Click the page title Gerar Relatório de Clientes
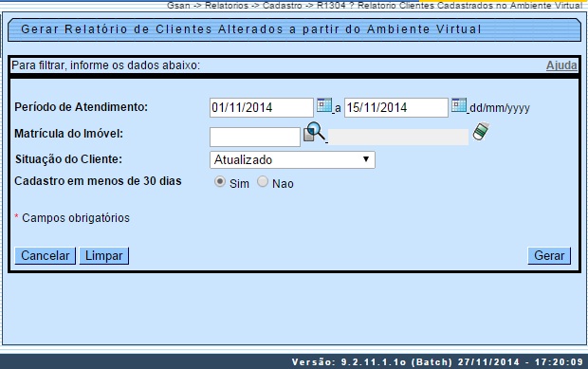The height and width of the screenshot is (369, 588). 251,29
